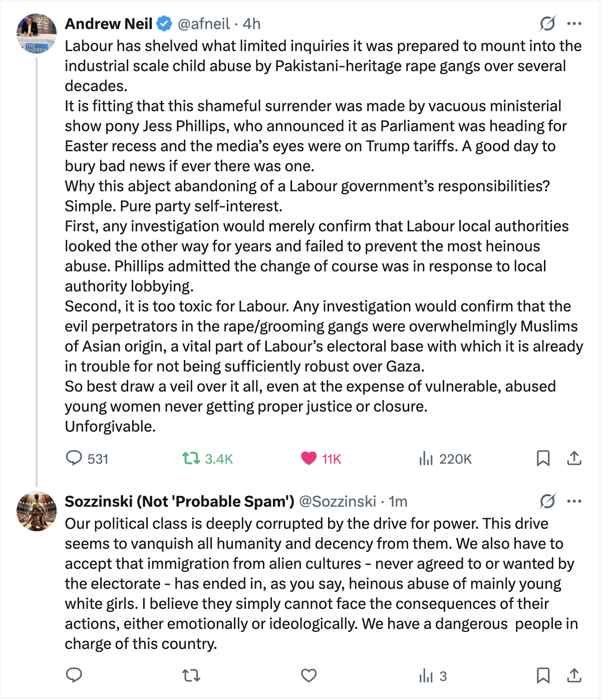Viewport: 609px width, 700px height.
Task: Bookmark Andrew Neil's post
Action: pos(543,458)
